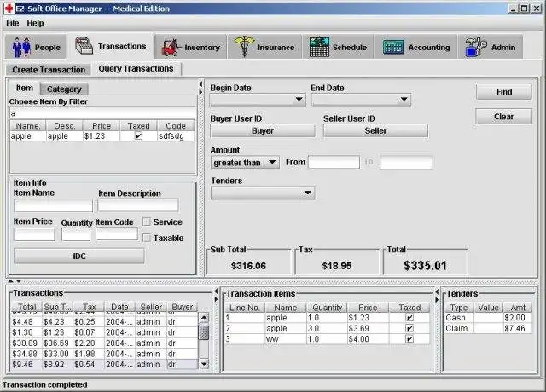Click the Amount From input field
Screen dimensions: 546x392
(x=334, y=162)
